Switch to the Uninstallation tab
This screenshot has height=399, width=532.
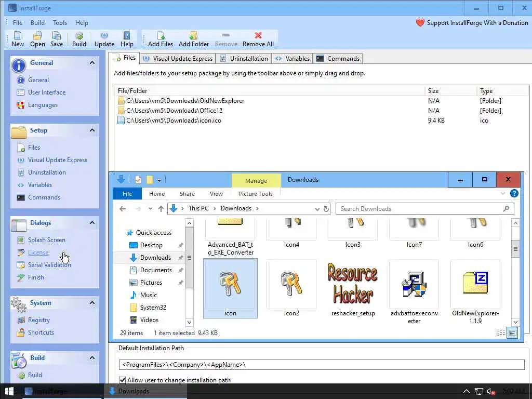click(244, 59)
